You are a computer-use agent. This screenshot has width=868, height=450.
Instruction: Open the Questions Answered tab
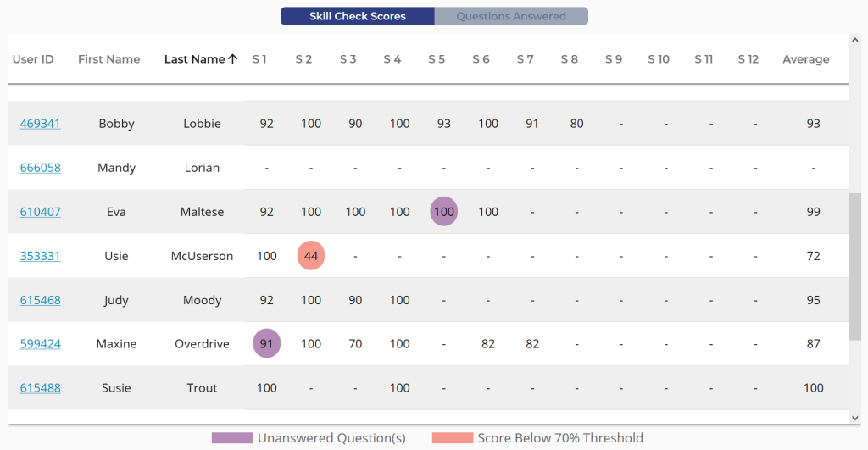tap(511, 16)
